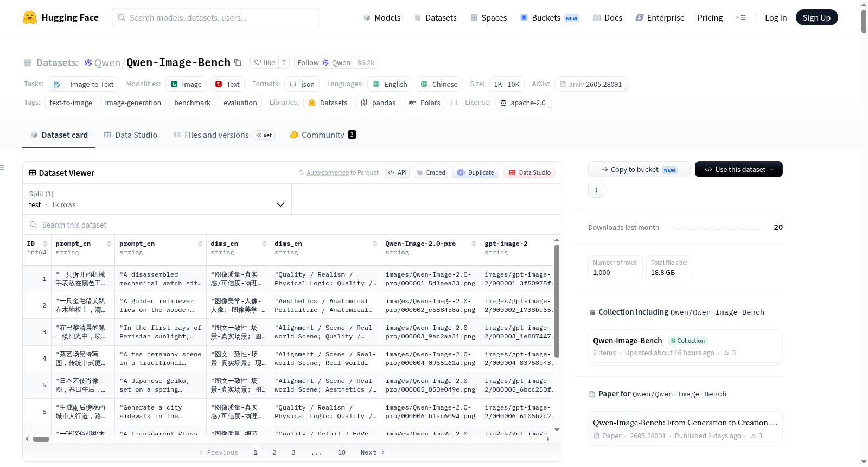This screenshot has height=467, width=868.
Task: Go to Models in the top navigation
Action: (382, 17)
